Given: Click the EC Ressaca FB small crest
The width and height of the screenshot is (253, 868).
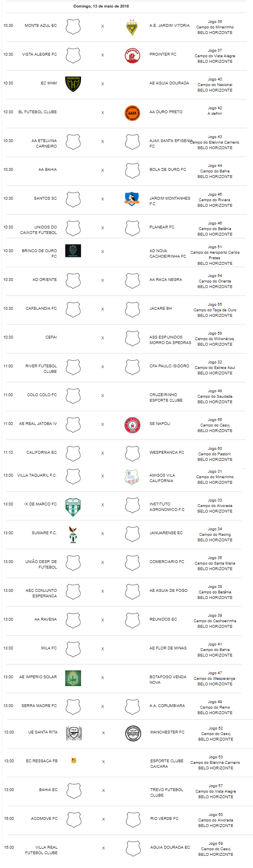Looking at the screenshot, I should pyautogui.click(x=74, y=760).
